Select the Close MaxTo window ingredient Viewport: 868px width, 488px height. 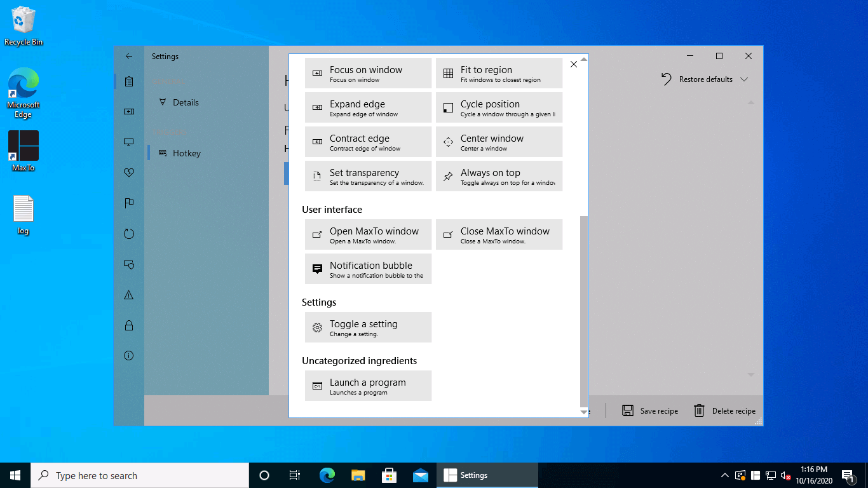pos(499,235)
